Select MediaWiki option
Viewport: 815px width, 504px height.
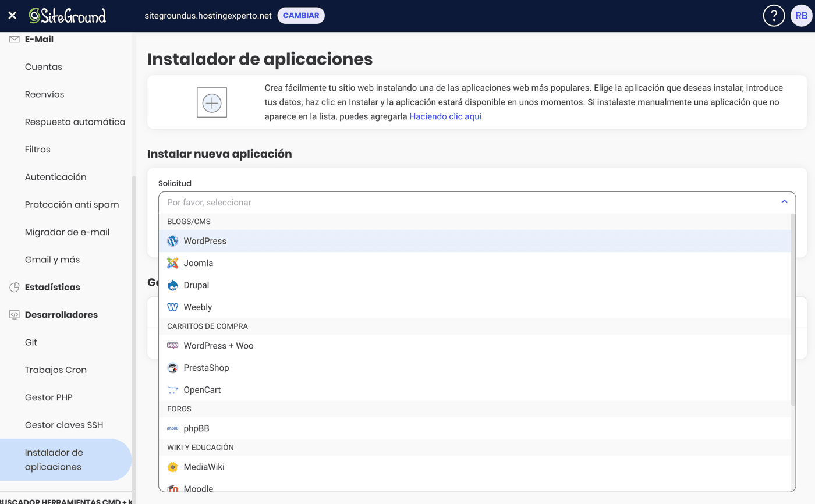[475, 467]
